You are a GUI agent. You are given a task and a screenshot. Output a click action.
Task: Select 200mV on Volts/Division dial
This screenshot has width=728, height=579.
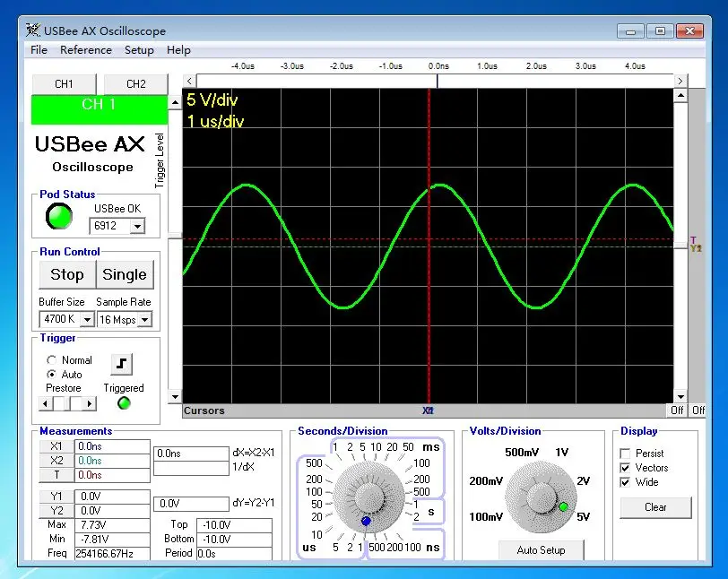486,481
